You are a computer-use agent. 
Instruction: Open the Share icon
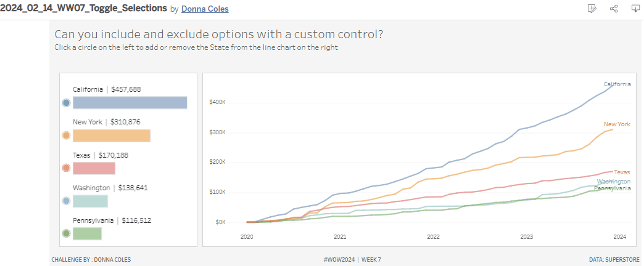click(x=614, y=9)
